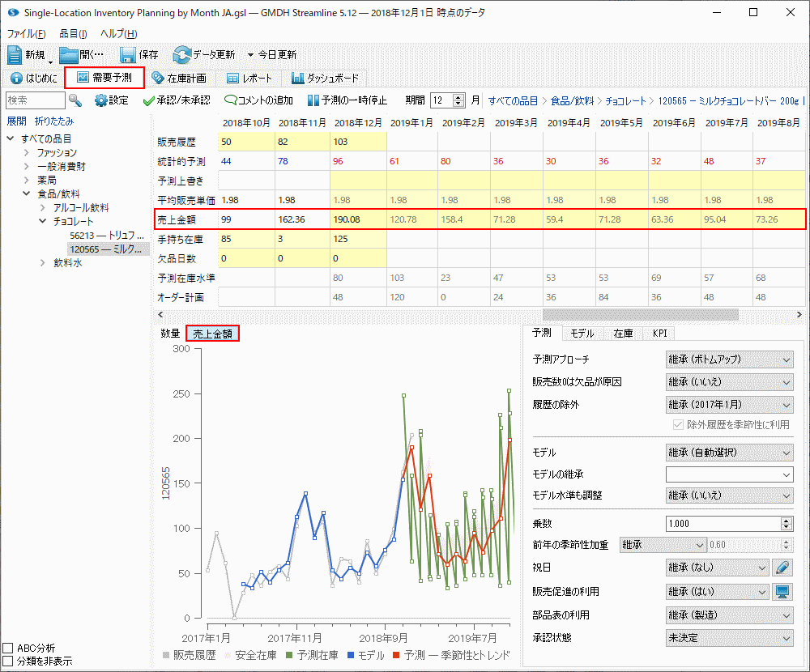Click the 予測の一時停止 pause icon
The width and height of the screenshot is (810, 672).
(313, 100)
